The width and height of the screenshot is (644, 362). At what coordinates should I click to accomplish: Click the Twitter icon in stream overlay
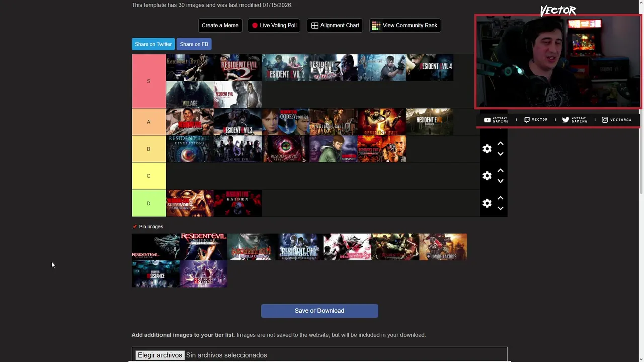(566, 120)
